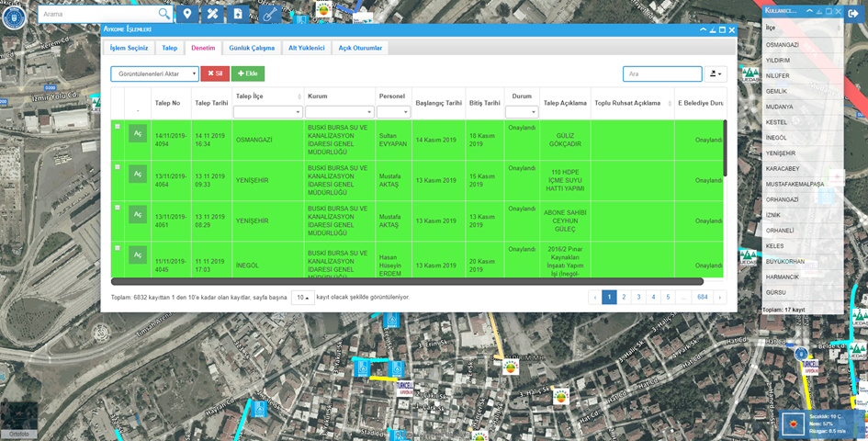Expand the Talep İlçe filter dropdown
Image resolution: width=868 pixels, height=441 pixels.
click(267, 112)
